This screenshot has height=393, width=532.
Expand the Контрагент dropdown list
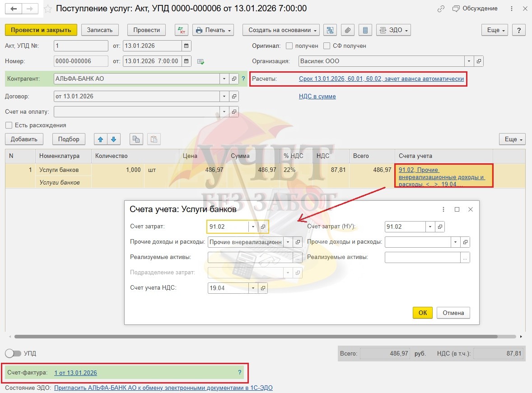[224, 79]
